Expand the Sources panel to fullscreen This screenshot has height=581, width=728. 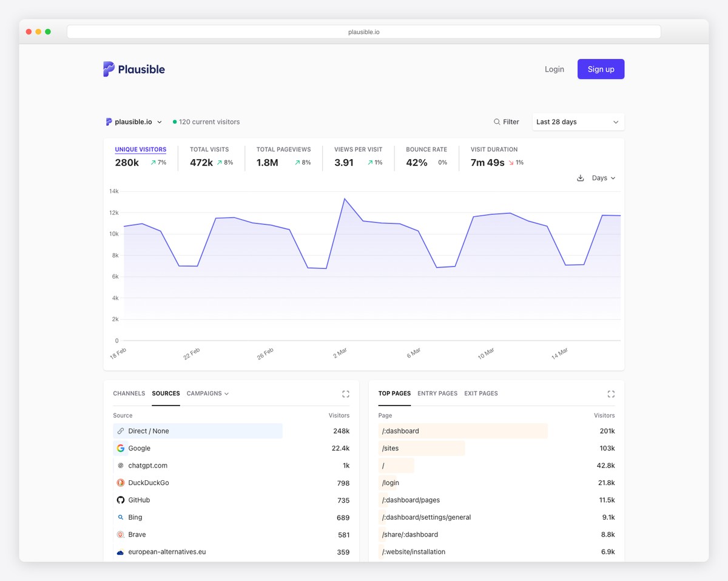pyautogui.click(x=346, y=393)
